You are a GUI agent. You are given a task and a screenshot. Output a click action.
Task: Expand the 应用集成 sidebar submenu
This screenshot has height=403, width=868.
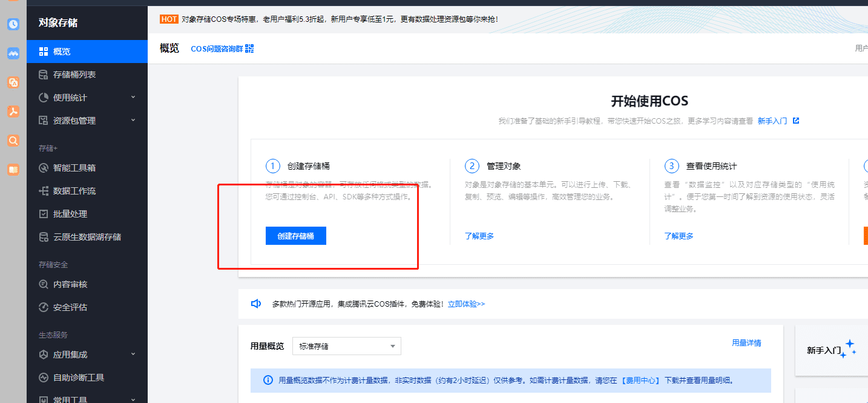tap(133, 354)
